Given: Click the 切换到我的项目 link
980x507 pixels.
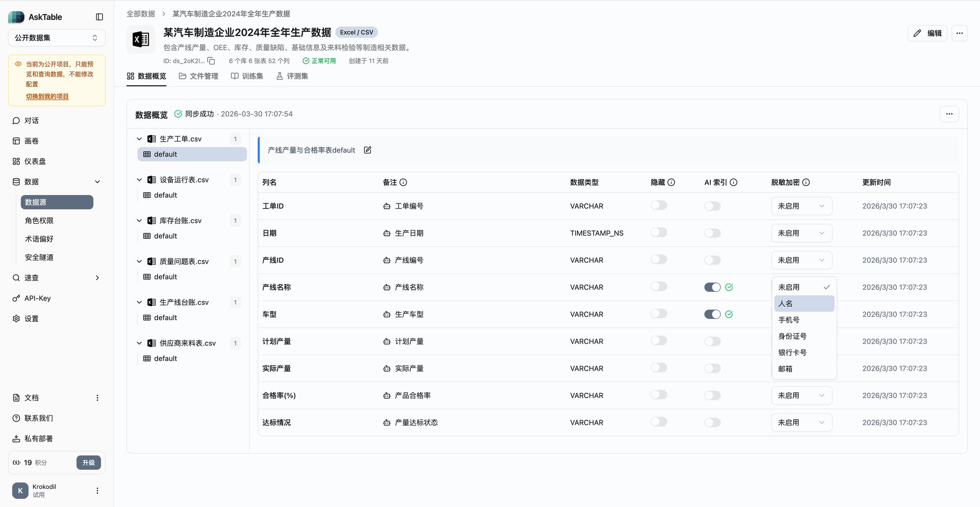Looking at the screenshot, I should tap(47, 96).
